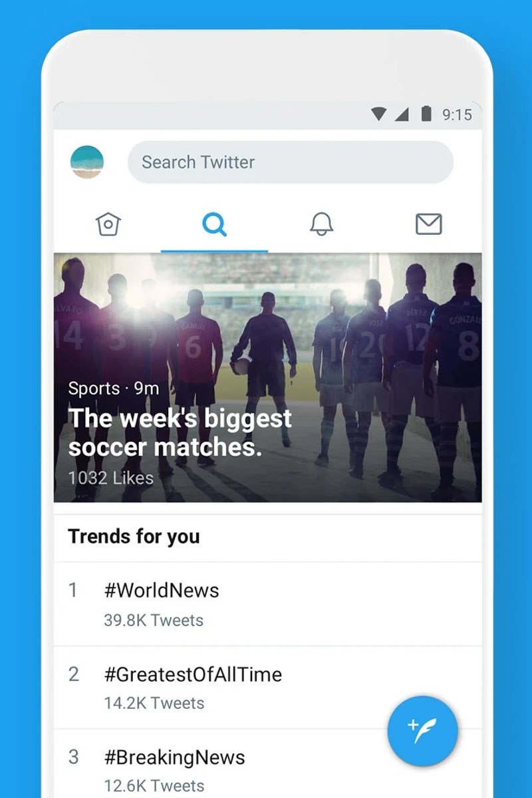Tap the Sports · 9m category label
Viewport: 532px width, 798px height.
tap(112, 388)
